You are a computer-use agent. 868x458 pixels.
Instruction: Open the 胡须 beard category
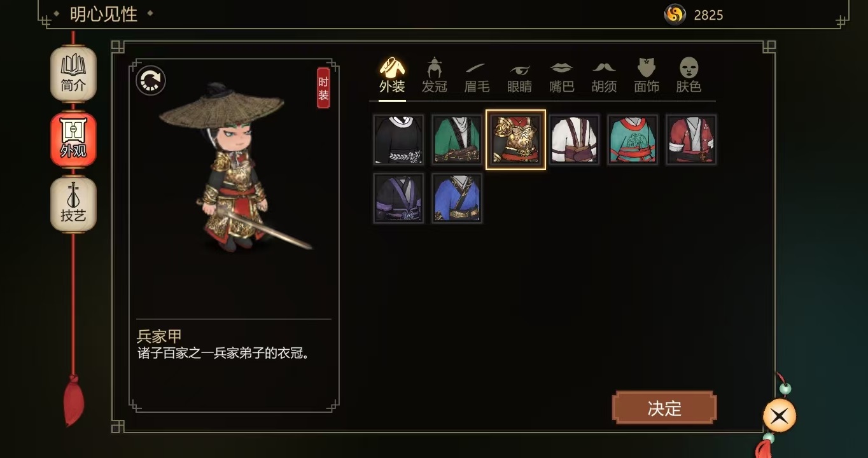604,75
